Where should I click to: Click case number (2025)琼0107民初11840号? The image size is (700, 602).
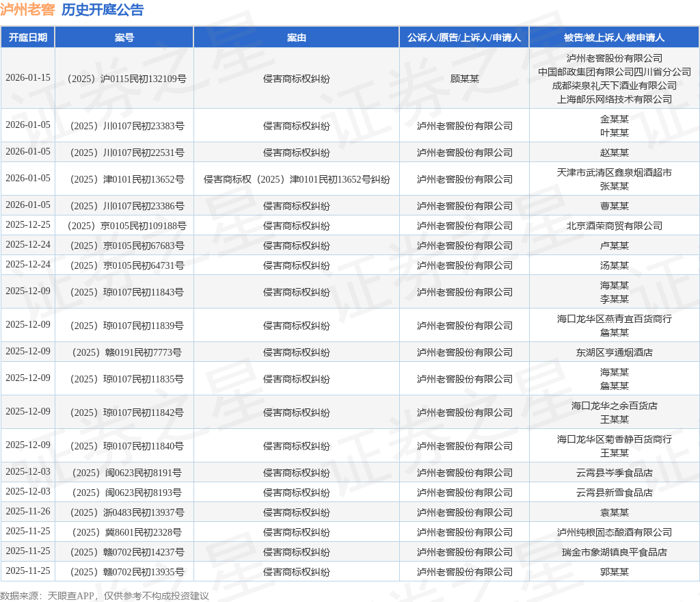click(x=126, y=446)
